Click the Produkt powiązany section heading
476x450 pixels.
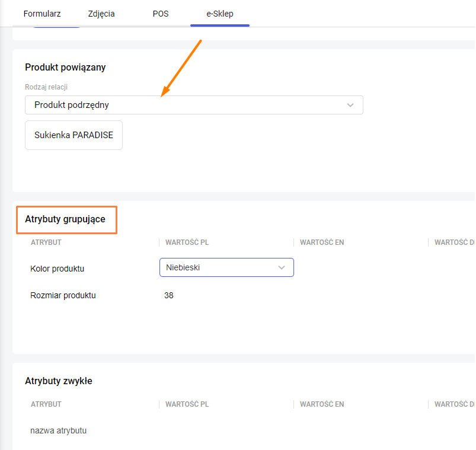pos(65,68)
